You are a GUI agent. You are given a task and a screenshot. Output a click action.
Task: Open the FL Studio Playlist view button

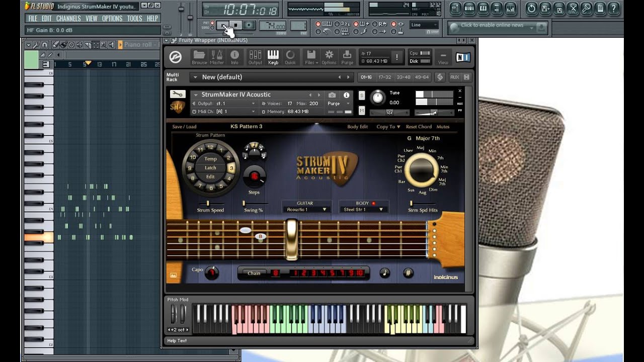455,8
